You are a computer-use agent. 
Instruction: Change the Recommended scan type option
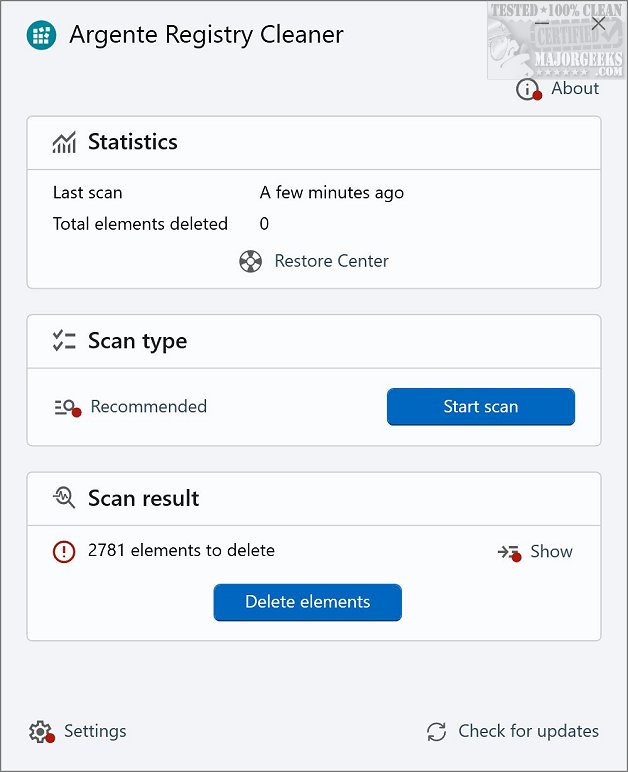click(x=148, y=407)
